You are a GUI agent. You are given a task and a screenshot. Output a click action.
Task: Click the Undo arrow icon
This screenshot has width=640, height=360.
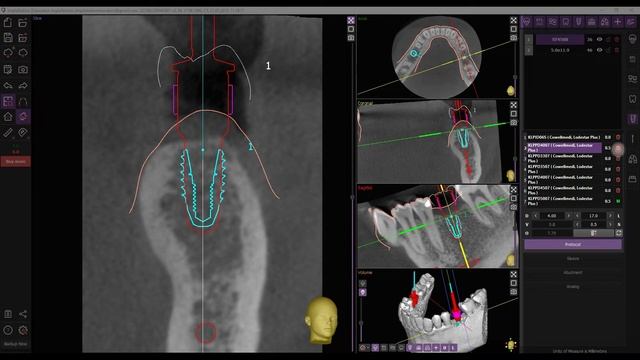coord(8,85)
